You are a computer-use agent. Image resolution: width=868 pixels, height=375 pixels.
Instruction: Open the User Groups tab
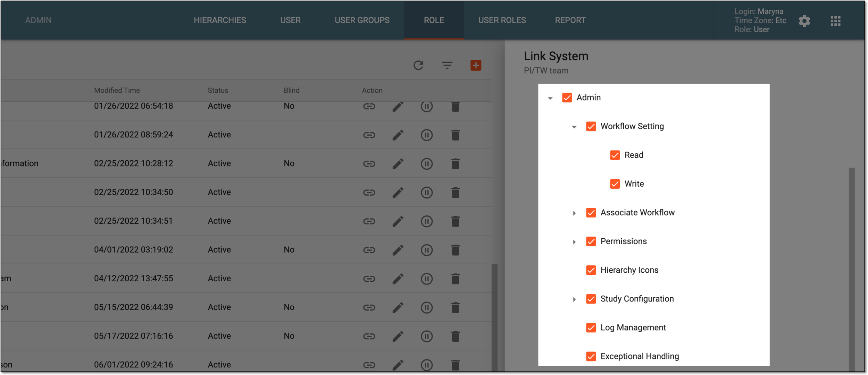pos(362,20)
